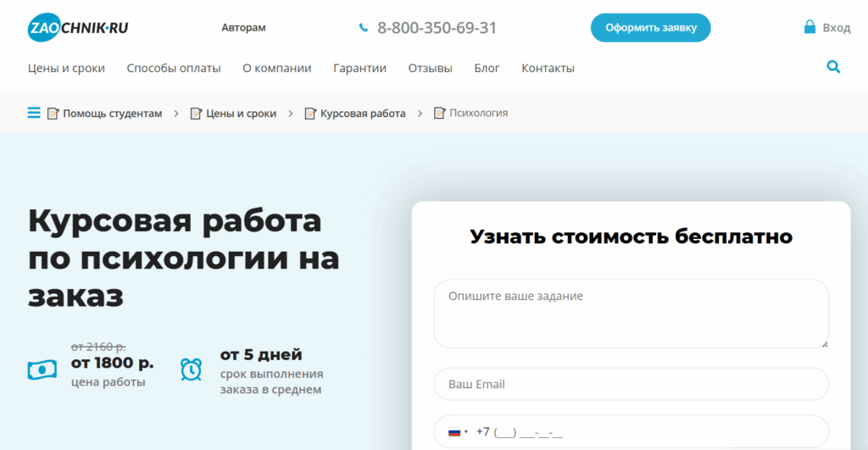Click the text от 5 дней
The width and height of the screenshot is (868, 450).
tap(261, 354)
